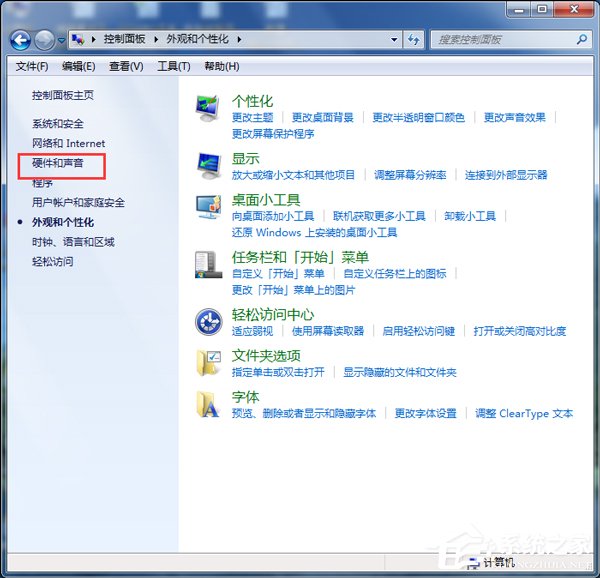Click 更改半透明窗口颜色 link
600x578 pixels.
tap(419, 118)
